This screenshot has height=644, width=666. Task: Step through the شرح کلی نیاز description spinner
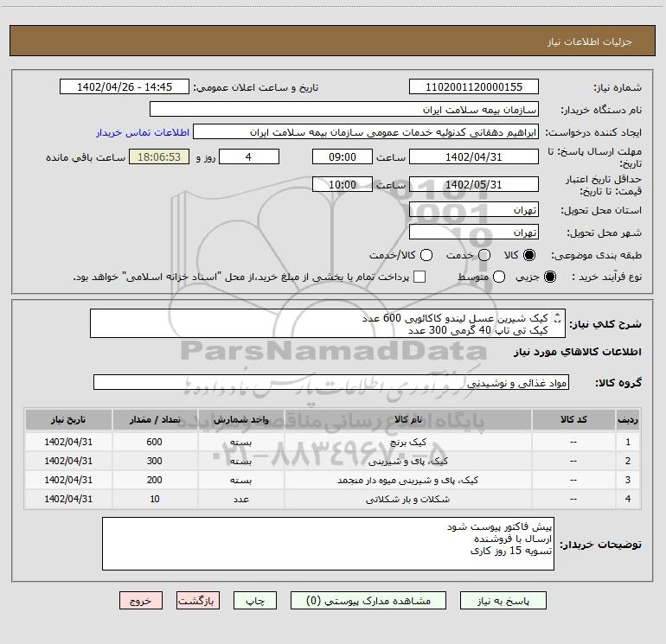coord(558,317)
